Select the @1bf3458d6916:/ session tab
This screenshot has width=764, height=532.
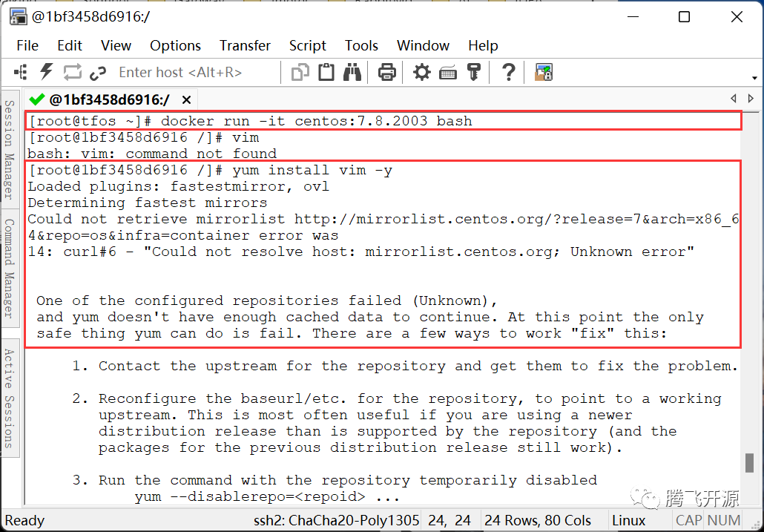tap(109, 100)
